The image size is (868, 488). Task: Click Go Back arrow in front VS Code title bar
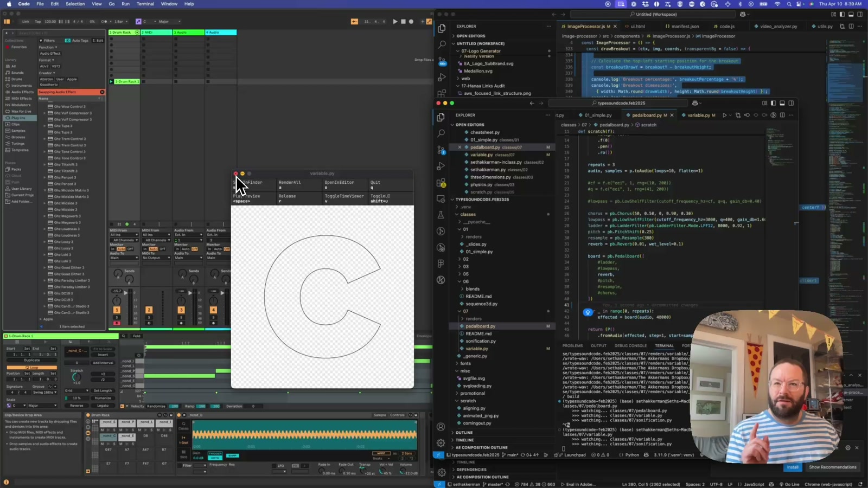click(x=532, y=103)
